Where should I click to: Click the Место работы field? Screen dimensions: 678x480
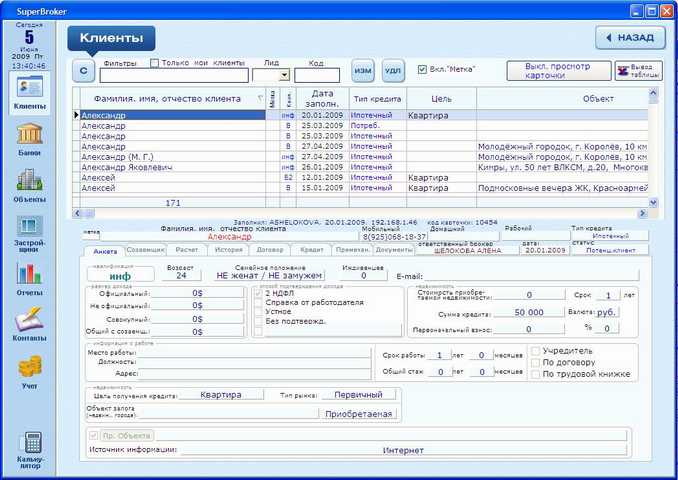pos(254,352)
